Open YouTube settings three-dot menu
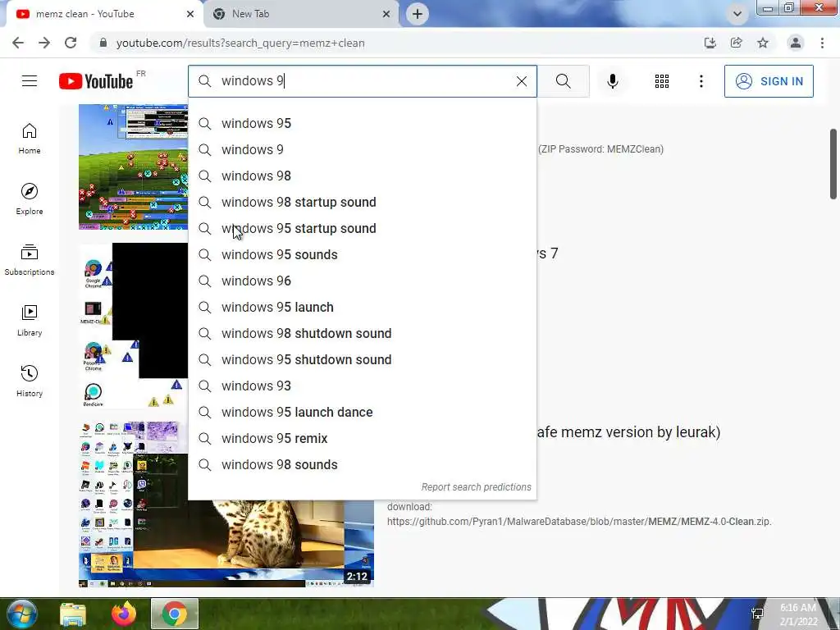Screen dimensions: 840x630 click(701, 81)
